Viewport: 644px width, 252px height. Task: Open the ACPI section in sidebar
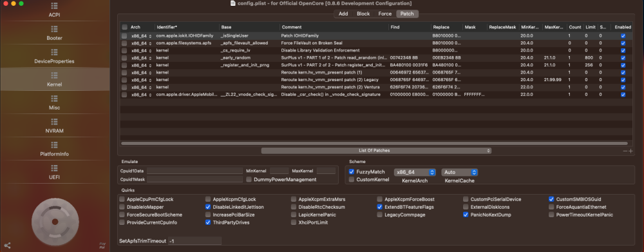point(55,10)
